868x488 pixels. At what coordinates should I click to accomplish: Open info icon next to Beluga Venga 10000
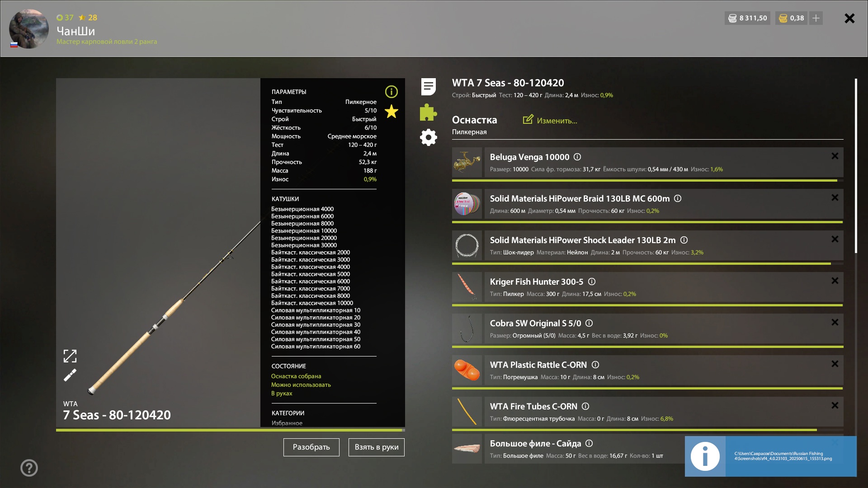(x=577, y=157)
